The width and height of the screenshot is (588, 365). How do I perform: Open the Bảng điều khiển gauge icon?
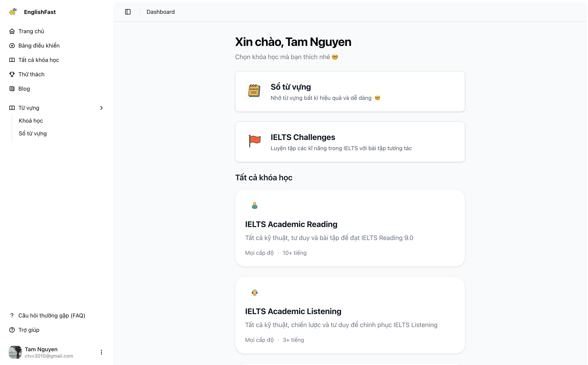(12, 46)
